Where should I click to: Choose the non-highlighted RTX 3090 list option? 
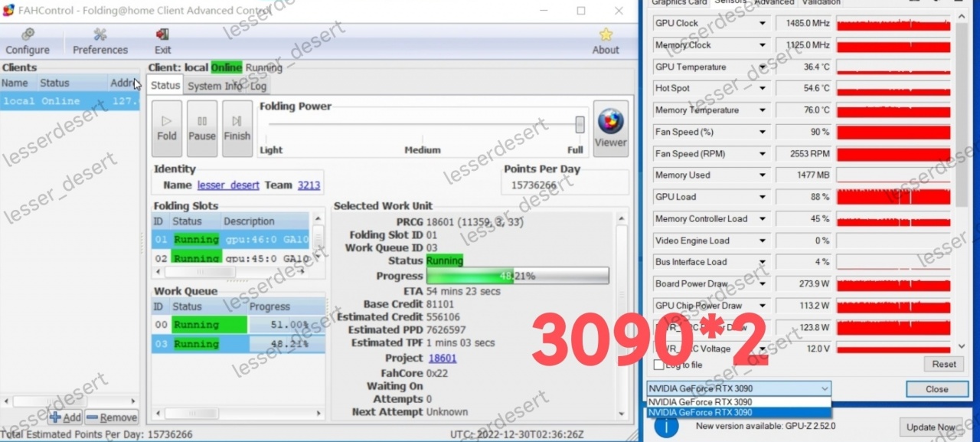[x=739, y=402]
